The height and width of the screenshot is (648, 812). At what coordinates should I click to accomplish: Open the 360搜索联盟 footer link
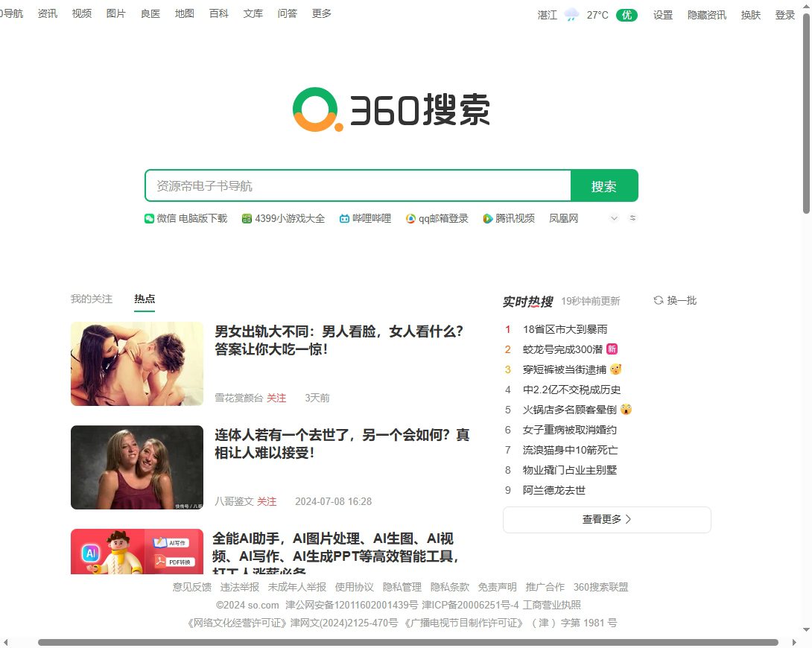(x=600, y=587)
